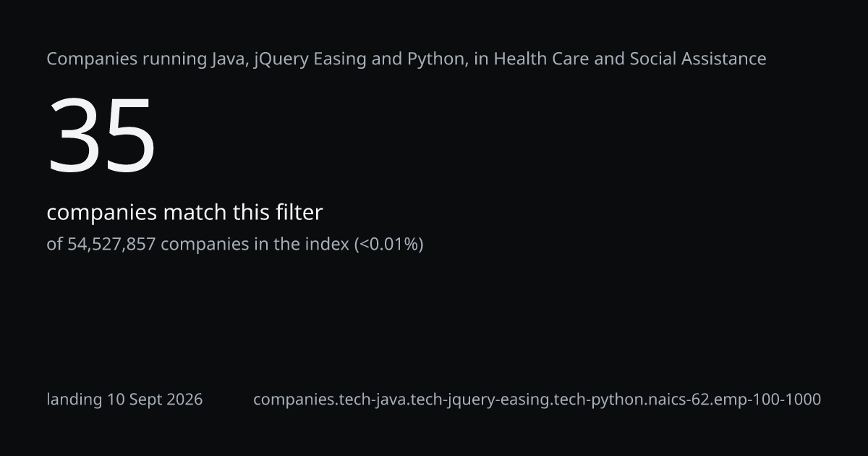Click 'Companies running' at heading start
The width and height of the screenshot is (868, 456).
click(x=116, y=59)
